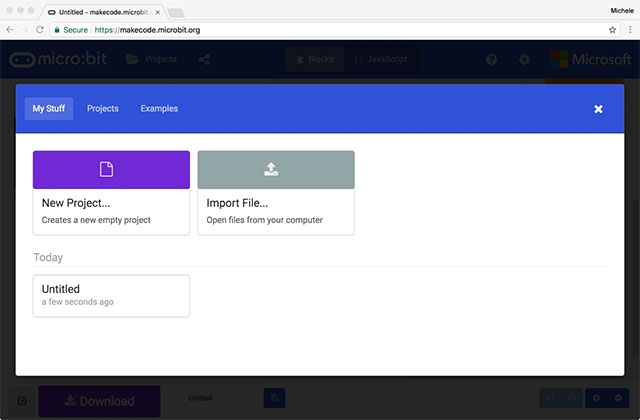Open Chrome's three-dot menu
This screenshot has height=420, width=640.
click(x=627, y=30)
